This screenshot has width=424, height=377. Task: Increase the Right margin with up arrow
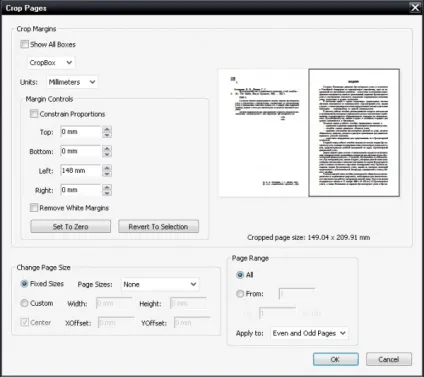[x=107, y=187]
